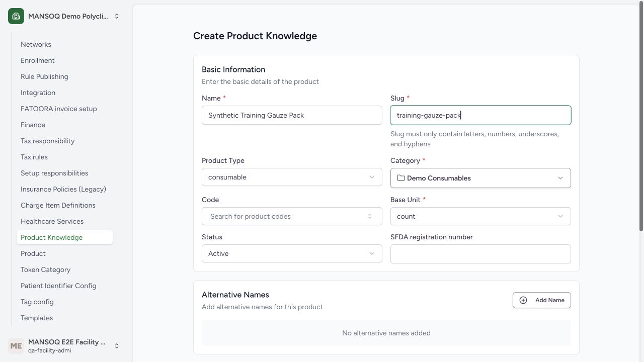Click the Add Name button

point(542,300)
